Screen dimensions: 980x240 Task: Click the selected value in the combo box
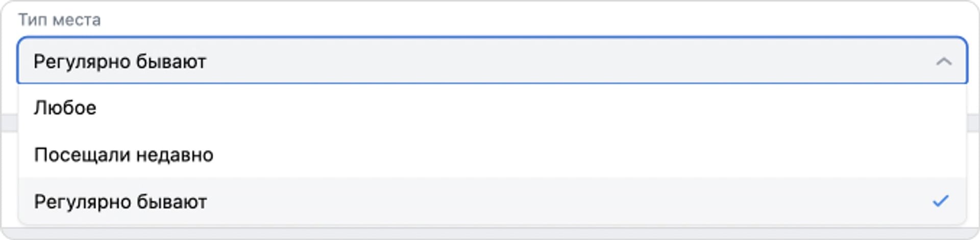120,62
